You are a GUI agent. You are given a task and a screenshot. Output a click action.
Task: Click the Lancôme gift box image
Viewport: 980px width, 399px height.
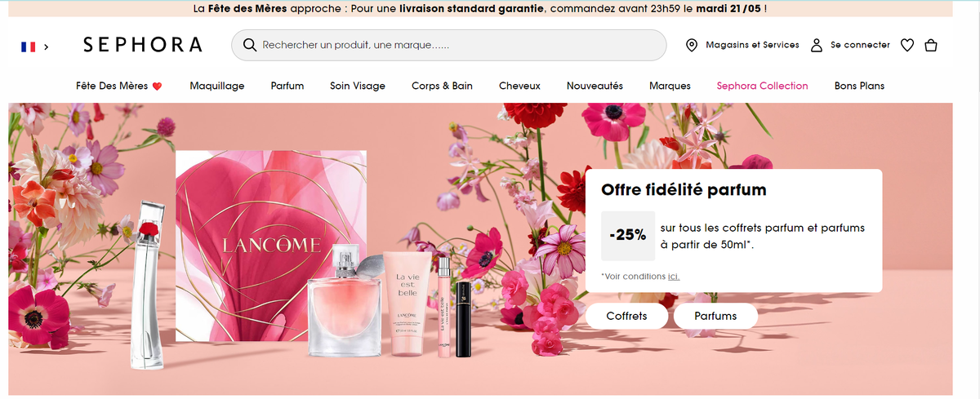(x=271, y=246)
